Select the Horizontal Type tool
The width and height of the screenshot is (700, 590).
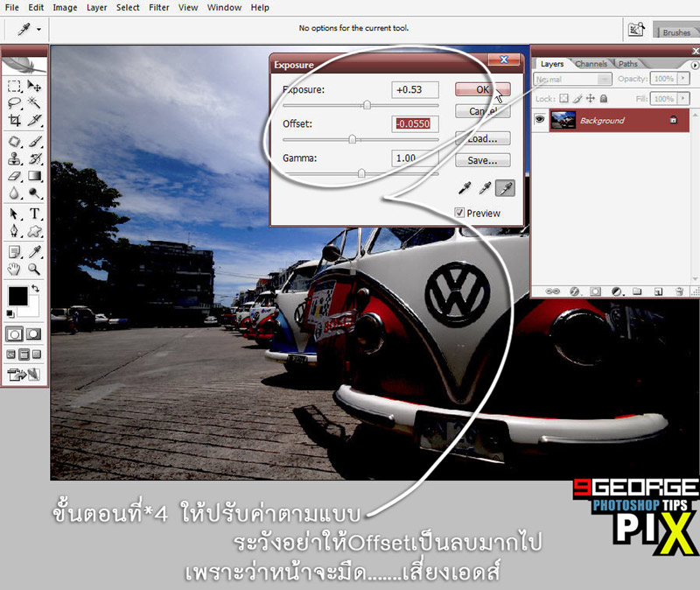point(34,214)
